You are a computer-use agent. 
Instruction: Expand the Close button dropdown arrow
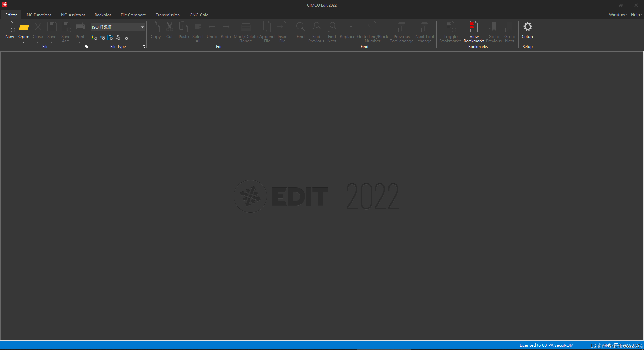click(38, 42)
